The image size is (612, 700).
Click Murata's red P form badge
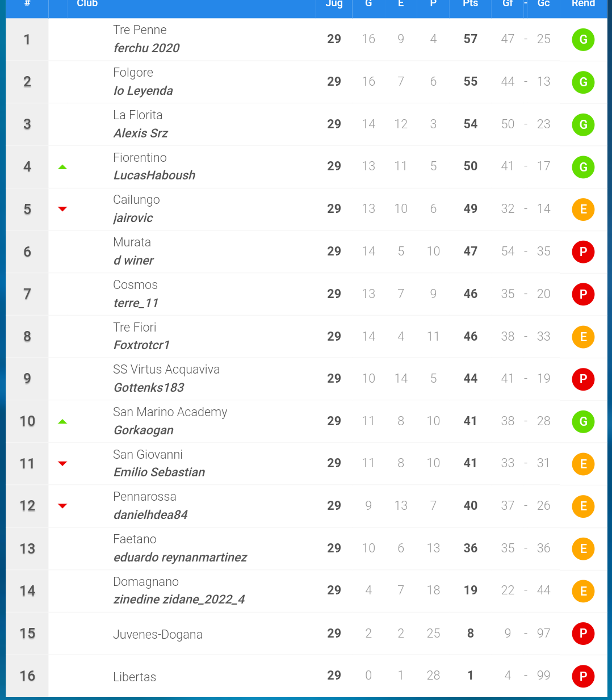coord(583,252)
